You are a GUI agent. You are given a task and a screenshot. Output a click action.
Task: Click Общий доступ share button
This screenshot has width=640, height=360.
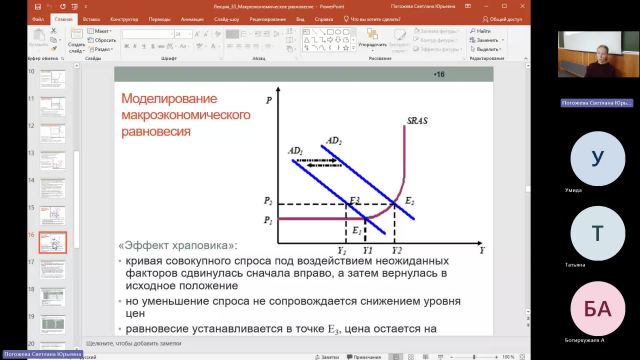[x=502, y=19]
